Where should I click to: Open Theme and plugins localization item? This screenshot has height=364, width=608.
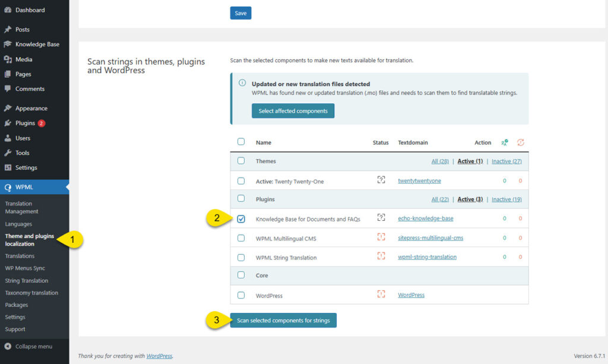point(29,240)
